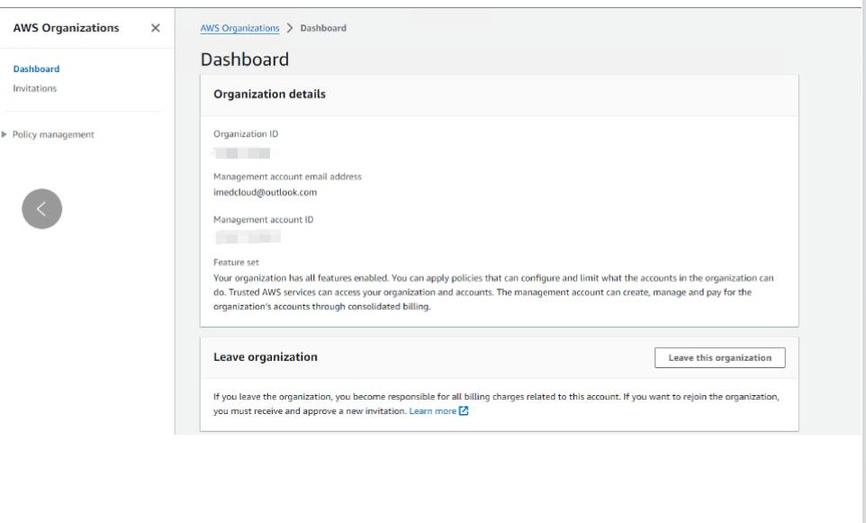The image size is (866, 523).
Task: Click the Dashboard breadcrumb current page
Action: pyautogui.click(x=323, y=28)
